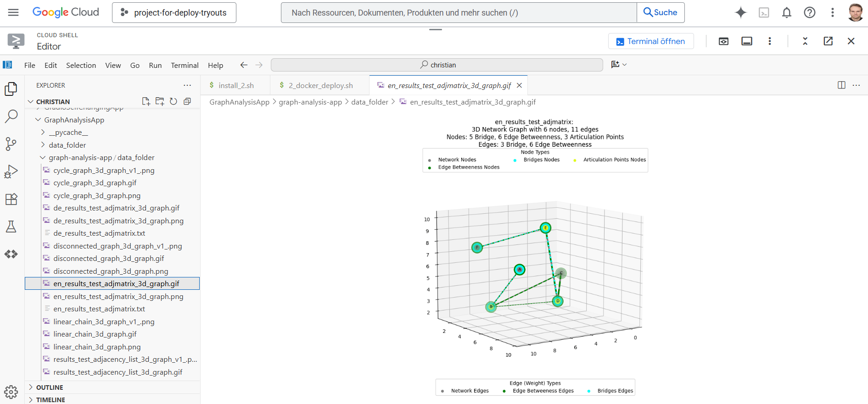Switch to the install_2.sh tab
The image size is (868, 404).
tap(235, 85)
